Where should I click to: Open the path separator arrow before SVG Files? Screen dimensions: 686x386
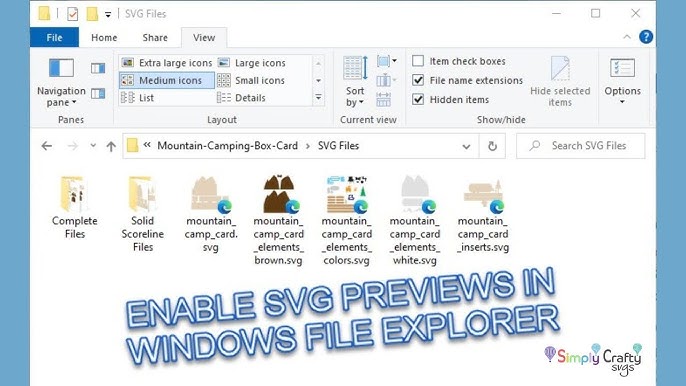[308, 146]
